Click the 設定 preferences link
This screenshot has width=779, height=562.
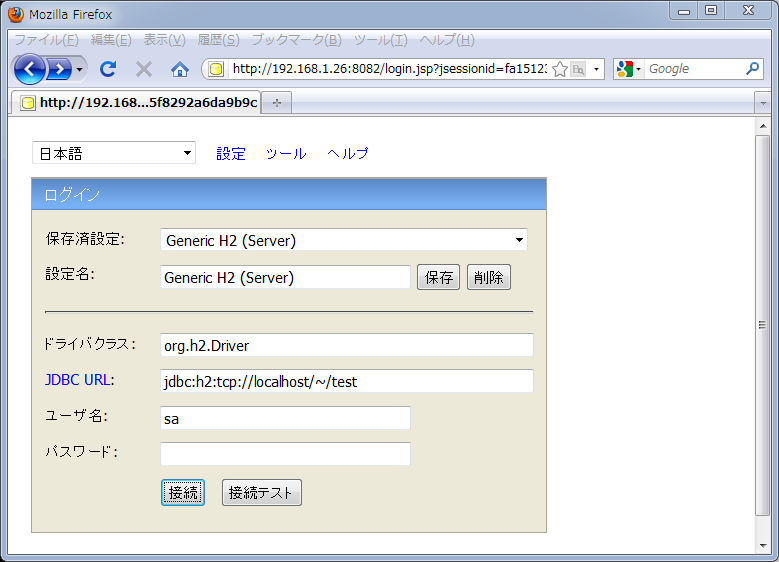(231, 153)
